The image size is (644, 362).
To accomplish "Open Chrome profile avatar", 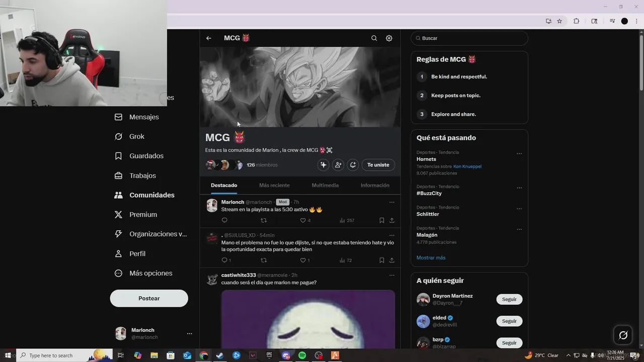I will (624, 21).
